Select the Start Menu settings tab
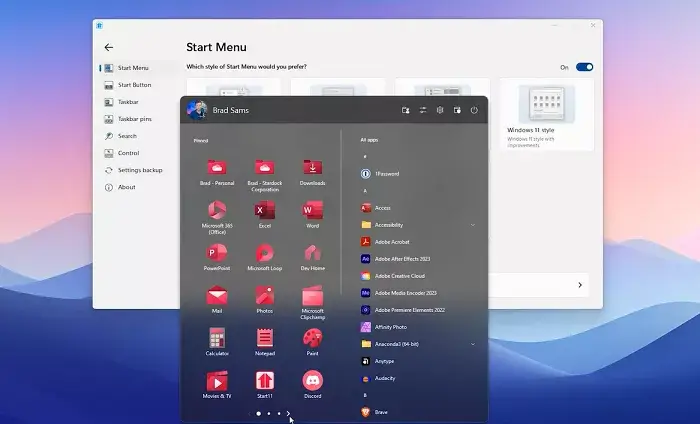 [x=133, y=68]
